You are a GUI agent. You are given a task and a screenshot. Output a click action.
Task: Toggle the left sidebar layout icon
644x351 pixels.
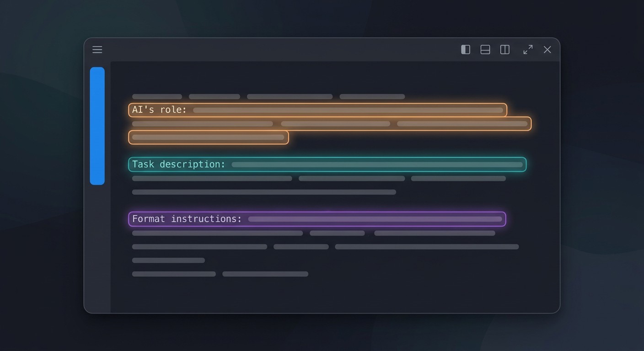coord(466,50)
